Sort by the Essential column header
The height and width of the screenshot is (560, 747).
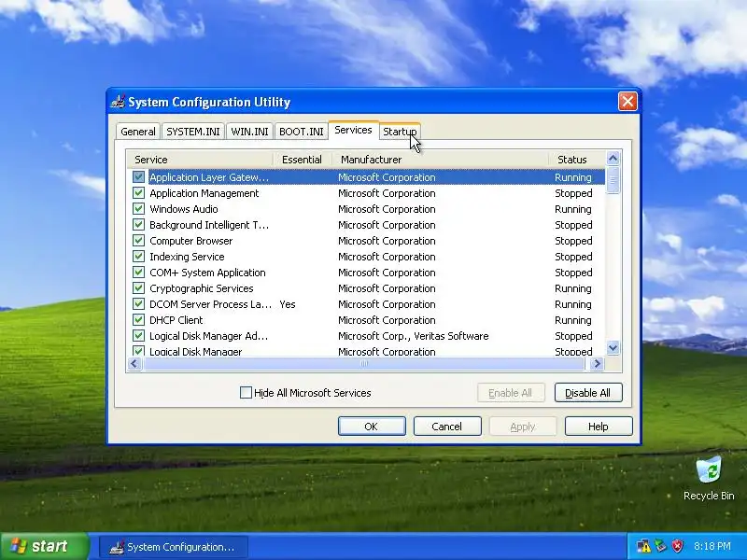pyautogui.click(x=302, y=159)
